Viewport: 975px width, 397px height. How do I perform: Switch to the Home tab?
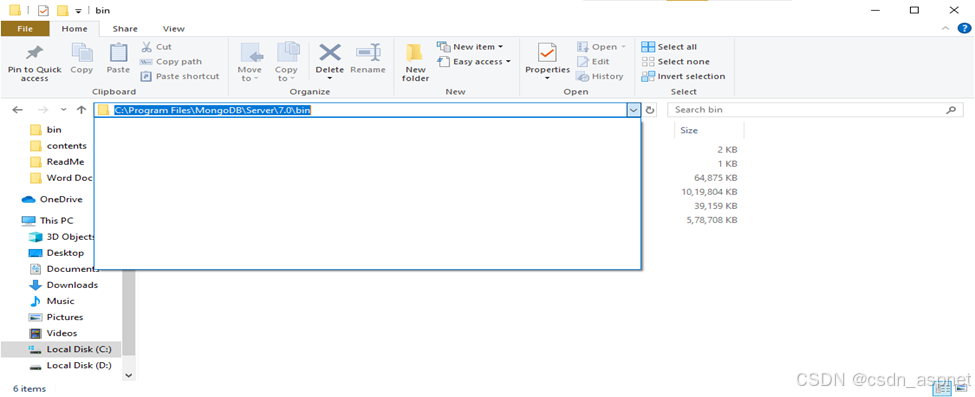[x=75, y=29]
